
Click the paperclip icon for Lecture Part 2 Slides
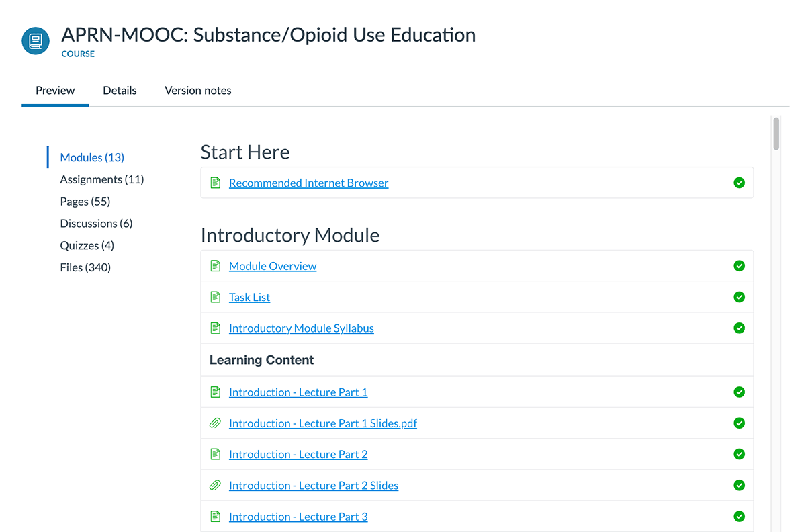(x=215, y=485)
